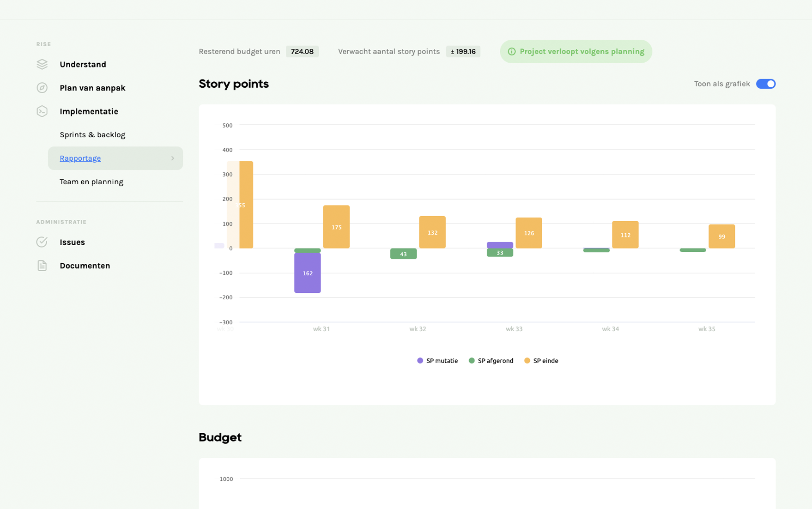Click the info icon in planning status badge

(511, 52)
